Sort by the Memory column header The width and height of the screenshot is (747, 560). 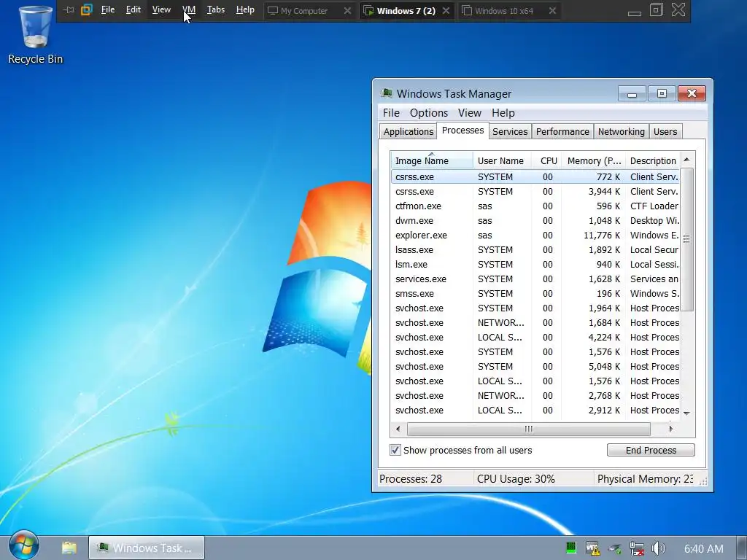[594, 160]
